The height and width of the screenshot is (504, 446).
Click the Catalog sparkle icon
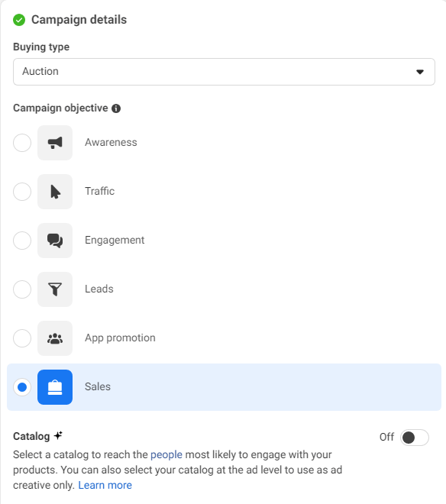point(58,436)
